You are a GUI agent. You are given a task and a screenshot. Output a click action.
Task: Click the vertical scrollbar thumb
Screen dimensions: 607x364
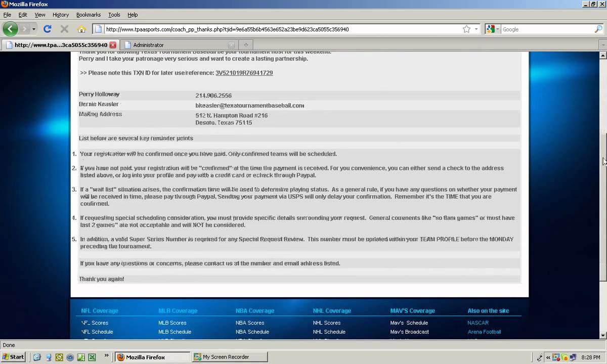[x=602, y=207]
